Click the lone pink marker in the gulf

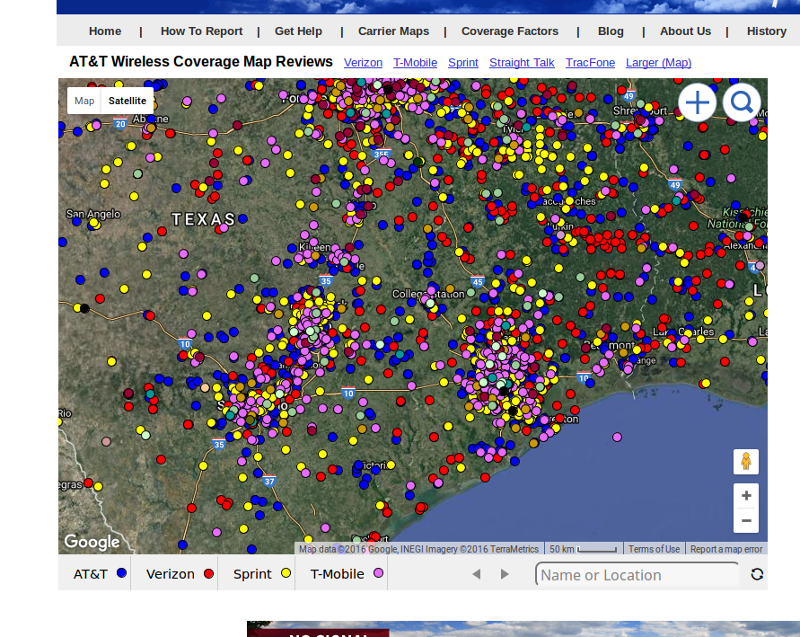click(x=617, y=437)
